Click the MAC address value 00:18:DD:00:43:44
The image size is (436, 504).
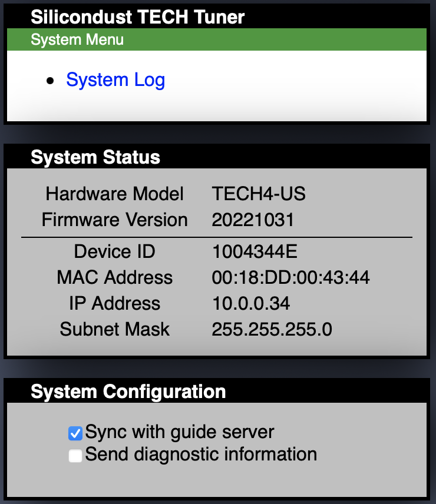(290, 277)
